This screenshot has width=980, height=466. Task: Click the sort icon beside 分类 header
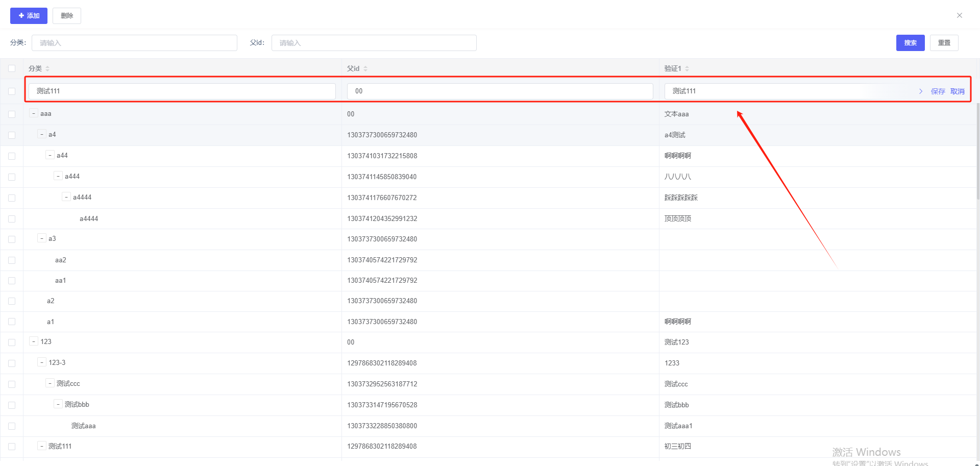(47, 68)
